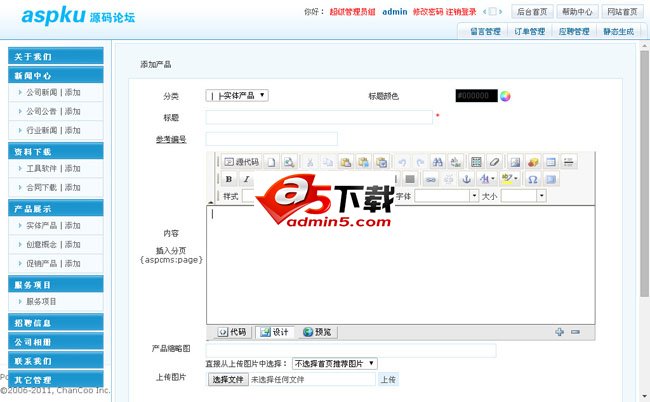Switch to the 预览 preview tab
The height and width of the screenshot is (402, 650).
point(318,332)
